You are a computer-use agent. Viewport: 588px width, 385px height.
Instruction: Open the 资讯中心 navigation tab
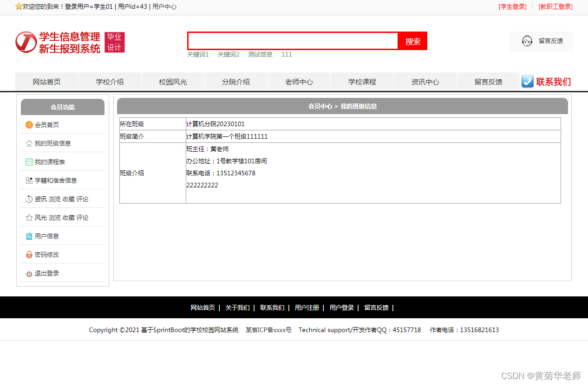pyautogui.click(x=425, y=82)
